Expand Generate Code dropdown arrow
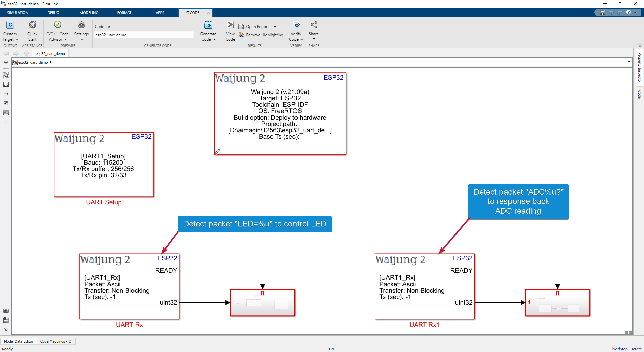Screen dimensions: 644x352 click(x=214, y=40)
